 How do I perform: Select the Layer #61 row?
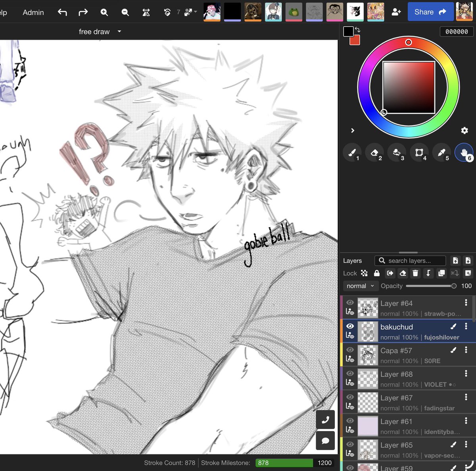click(x=409, y=426)
